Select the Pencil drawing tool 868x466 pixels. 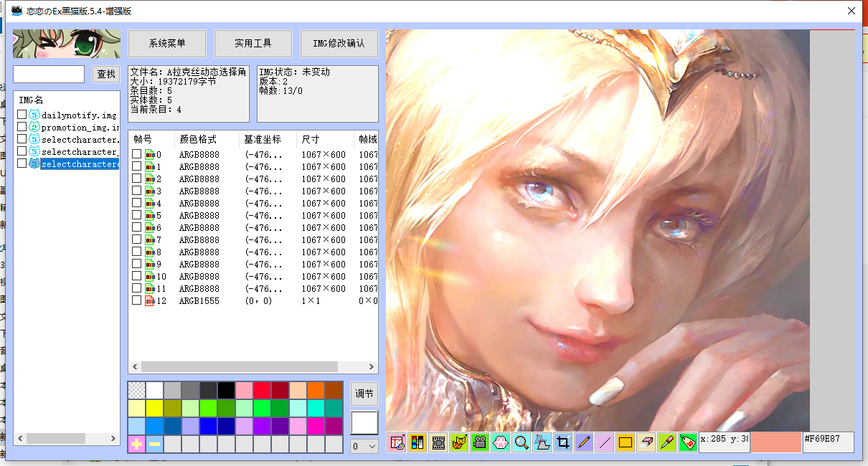(x=584, y=442)
